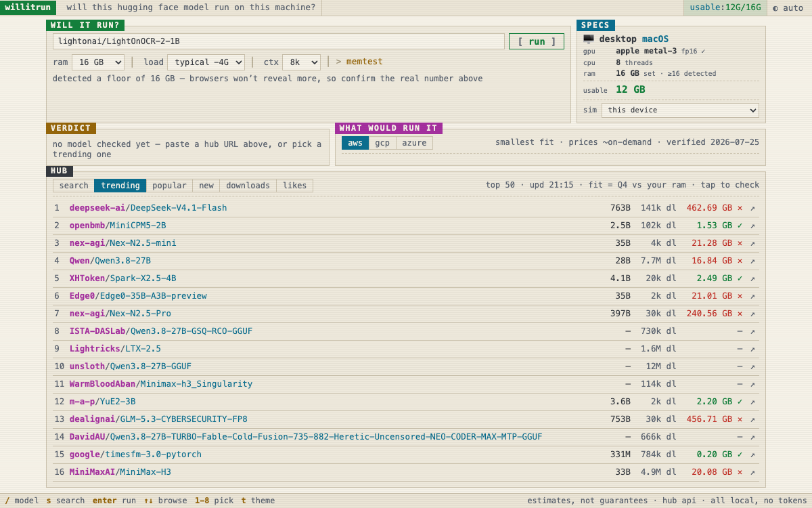This screenshot has width=812, height=508.
Task: Open external link arrow for DavidAU Qwen3.8 row
Action: click(752, 437)
